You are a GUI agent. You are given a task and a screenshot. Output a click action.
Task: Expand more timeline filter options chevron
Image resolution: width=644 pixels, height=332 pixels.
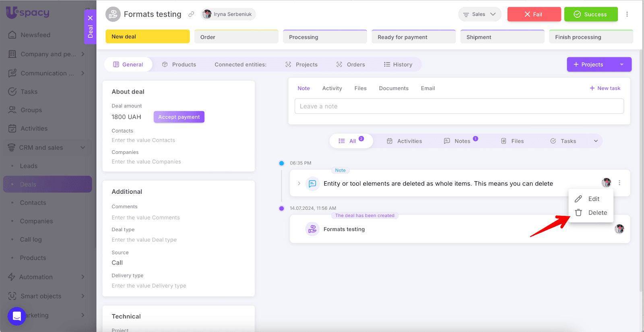point(596,141)
